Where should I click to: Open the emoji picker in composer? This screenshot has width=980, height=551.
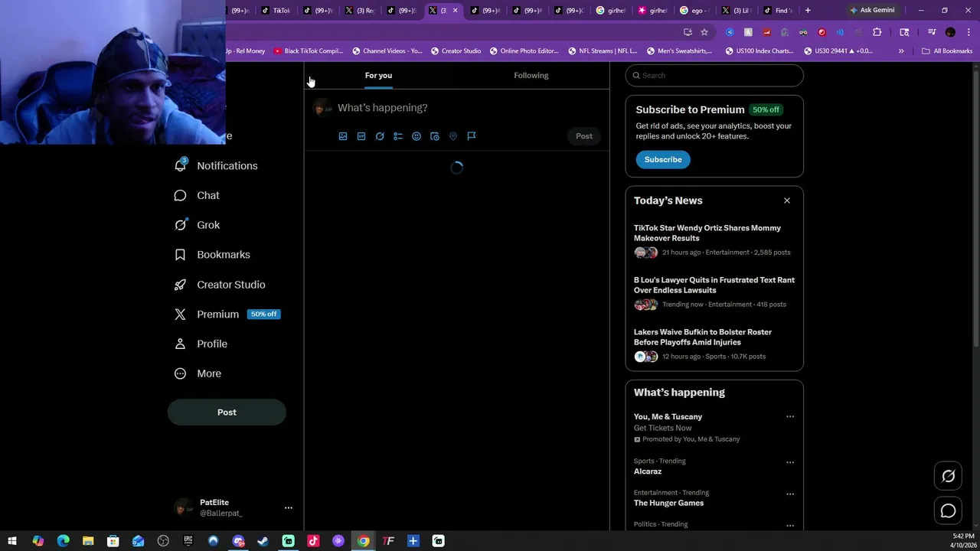416,136
